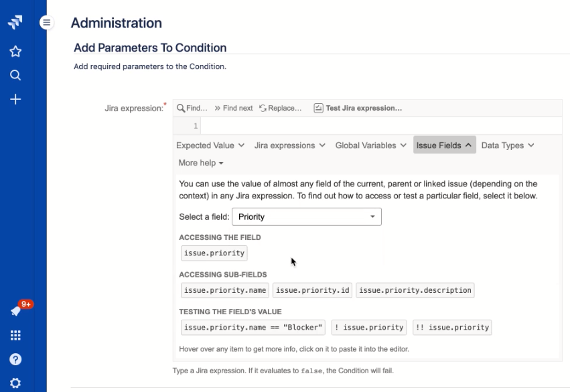This screenshot has width=570, height=392.
Task: Click into the Jira expression editor line
Action: tap(381, 126)
